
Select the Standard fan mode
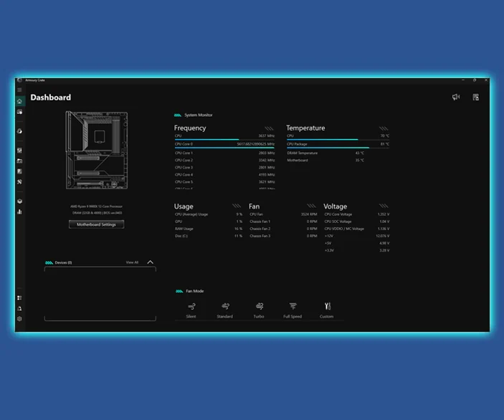(224, 310)
